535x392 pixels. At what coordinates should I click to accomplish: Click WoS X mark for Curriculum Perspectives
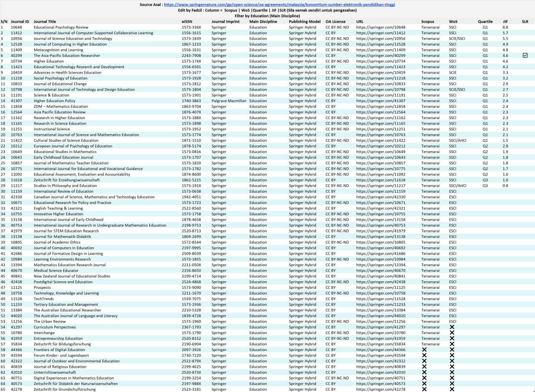click(x=452, y=327)
